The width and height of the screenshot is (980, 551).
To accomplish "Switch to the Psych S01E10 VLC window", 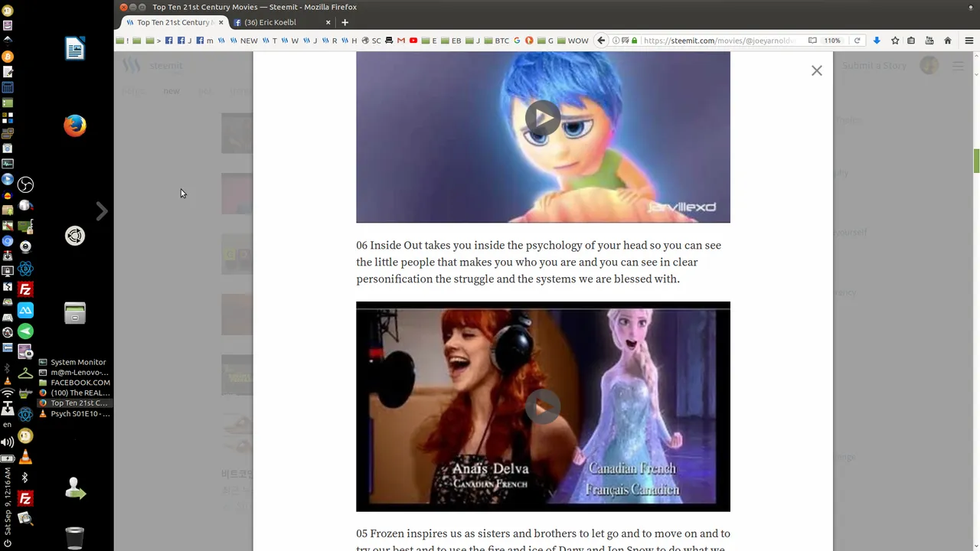I will point(74,413).
